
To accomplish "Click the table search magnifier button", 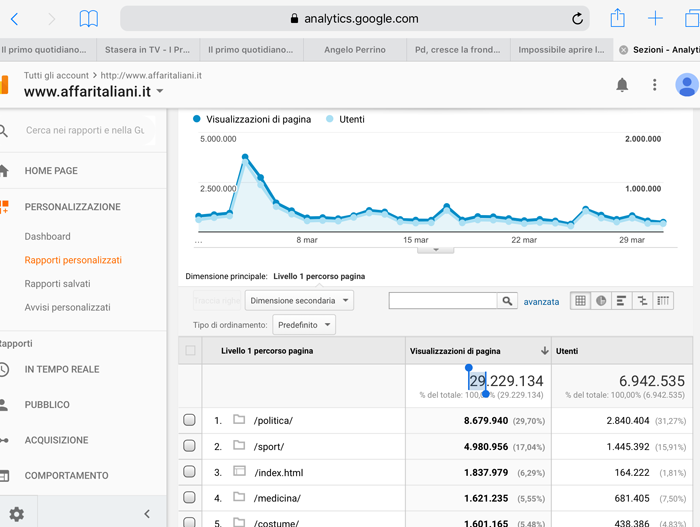I will [x=507, y=301].
